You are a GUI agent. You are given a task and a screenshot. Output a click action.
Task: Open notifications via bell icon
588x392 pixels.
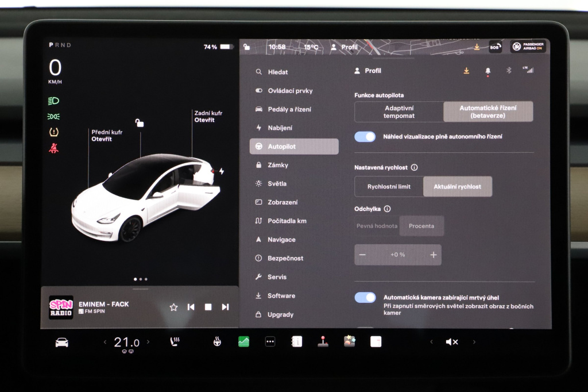[488, 71]
